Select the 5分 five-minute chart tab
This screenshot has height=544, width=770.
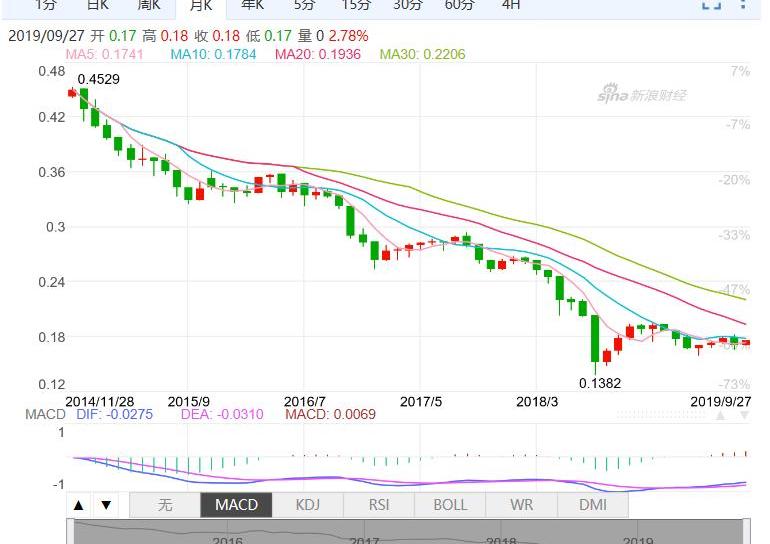pos(304,5)
